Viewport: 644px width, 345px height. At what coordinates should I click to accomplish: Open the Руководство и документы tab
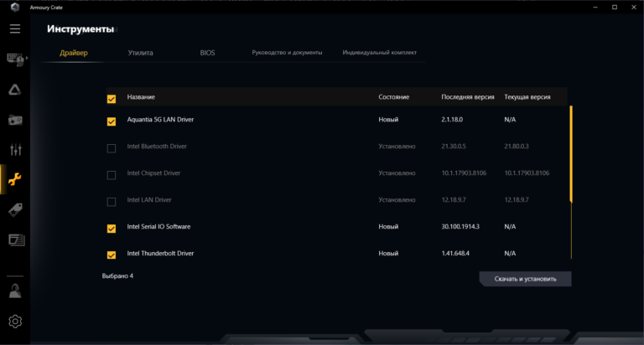(287, 53)
